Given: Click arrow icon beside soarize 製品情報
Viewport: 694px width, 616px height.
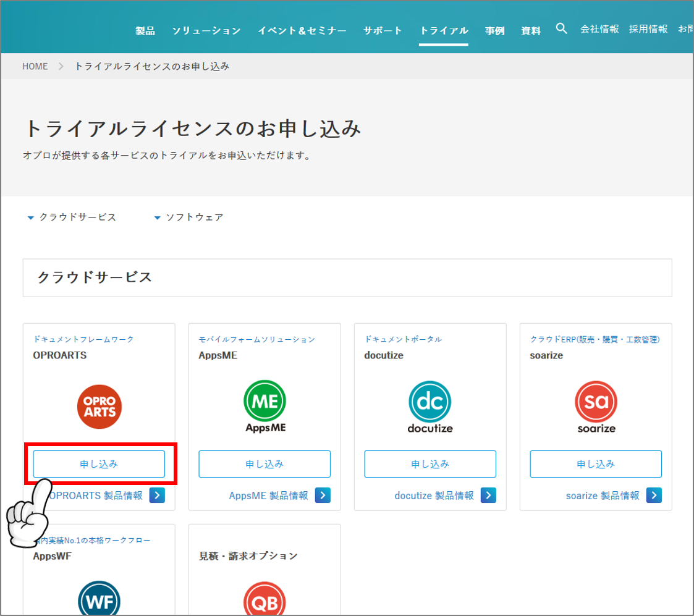Looking at the screenshot, I should pyautogui.click(x=654, y=495).
